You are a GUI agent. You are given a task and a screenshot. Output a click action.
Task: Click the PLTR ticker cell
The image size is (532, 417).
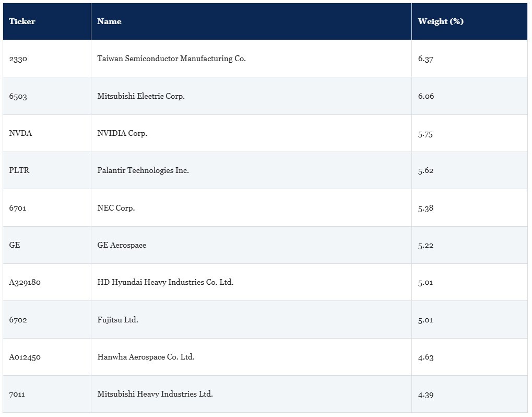pyautogui.click(x=47, y=170)
